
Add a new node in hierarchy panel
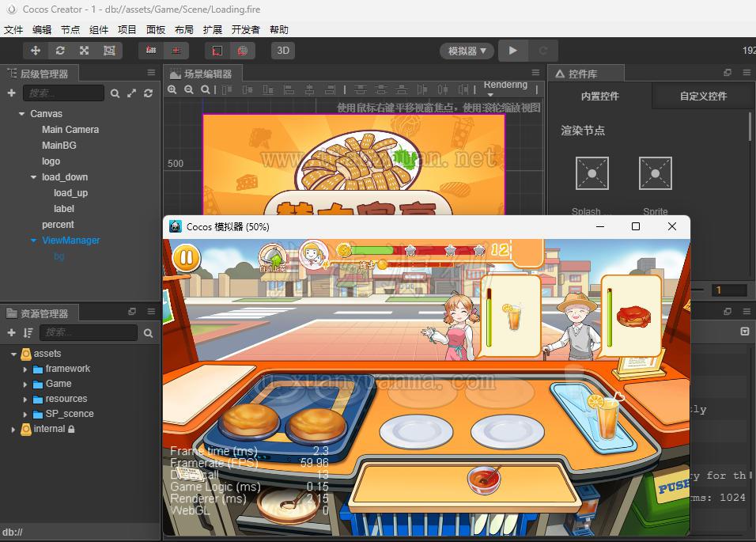pyautogui.click(x=12, y=93)
